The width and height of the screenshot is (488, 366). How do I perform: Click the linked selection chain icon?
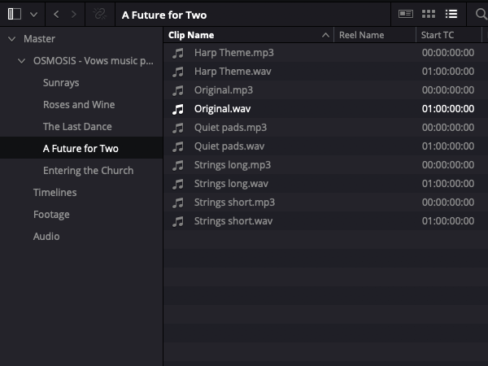click(100, 14)
